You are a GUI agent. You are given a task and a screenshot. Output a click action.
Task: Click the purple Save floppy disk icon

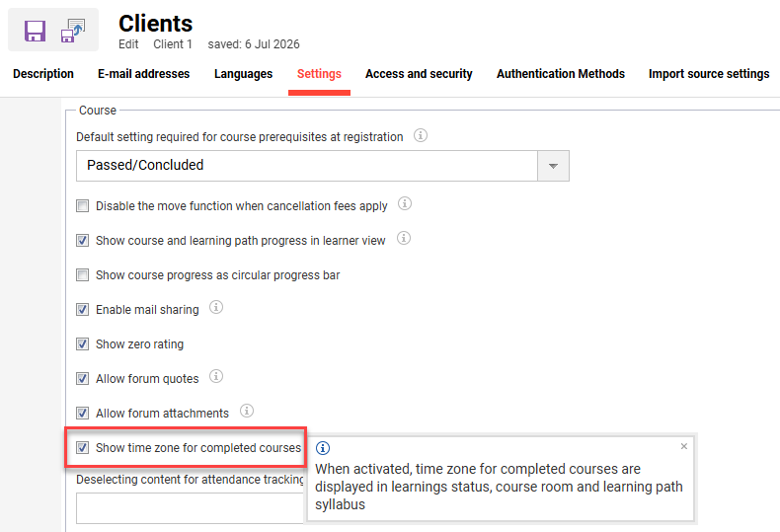click(x=35, y=31)
